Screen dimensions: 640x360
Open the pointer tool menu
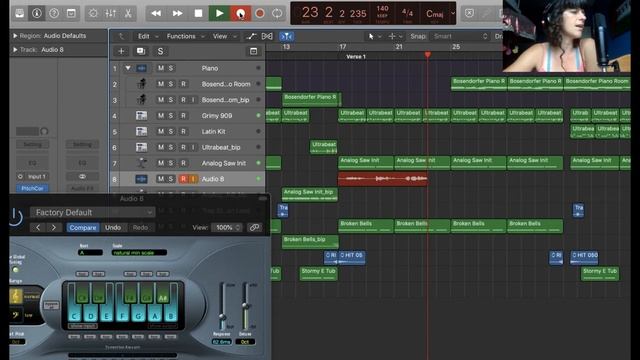(374, 36)
